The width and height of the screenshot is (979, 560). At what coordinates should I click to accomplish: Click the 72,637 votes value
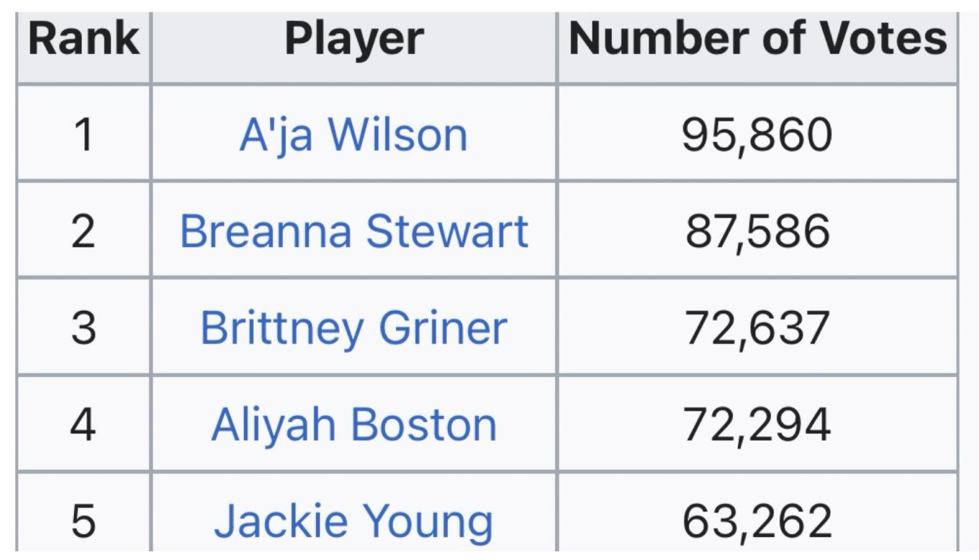pos(757,328)
